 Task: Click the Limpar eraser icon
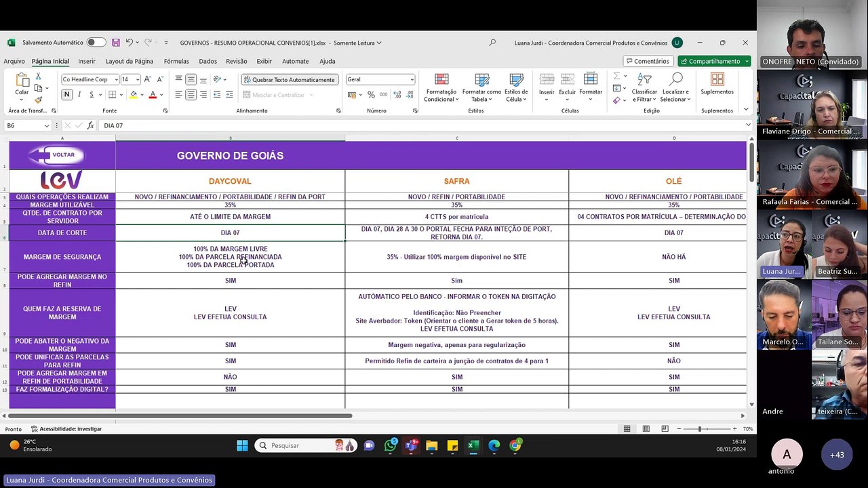coord(616,100)
